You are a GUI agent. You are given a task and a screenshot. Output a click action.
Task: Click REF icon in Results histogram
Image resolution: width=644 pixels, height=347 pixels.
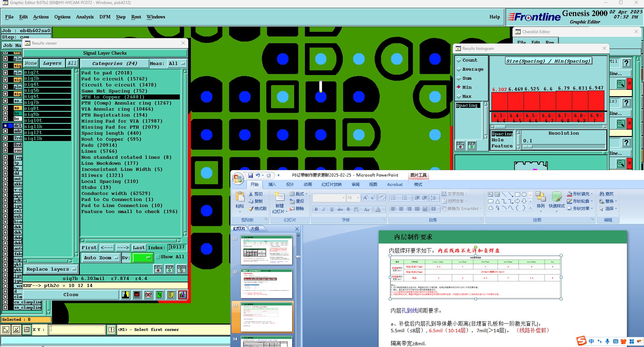pos(472,145)
